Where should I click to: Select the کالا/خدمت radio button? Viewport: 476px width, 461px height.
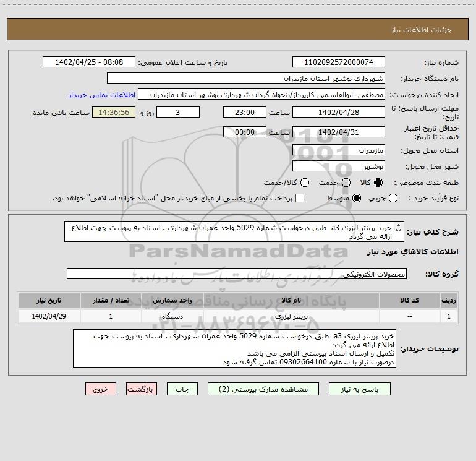pyautogui.click(x=305, y=183)
